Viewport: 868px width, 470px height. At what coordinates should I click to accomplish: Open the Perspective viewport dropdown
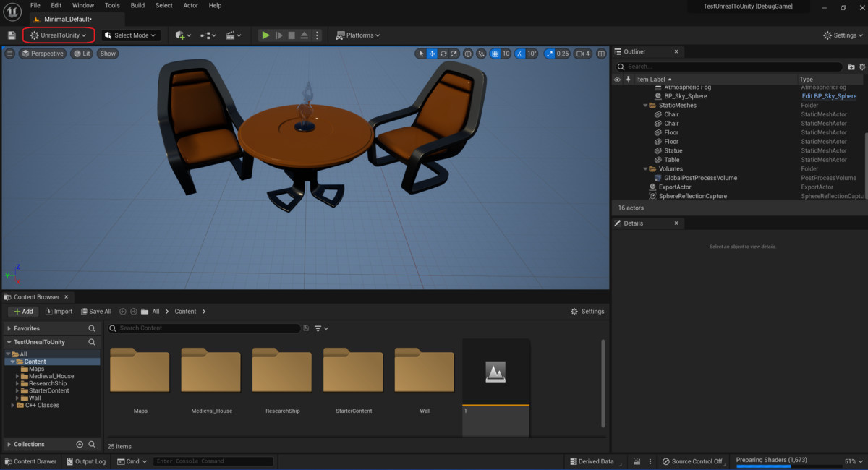[43, 54]
